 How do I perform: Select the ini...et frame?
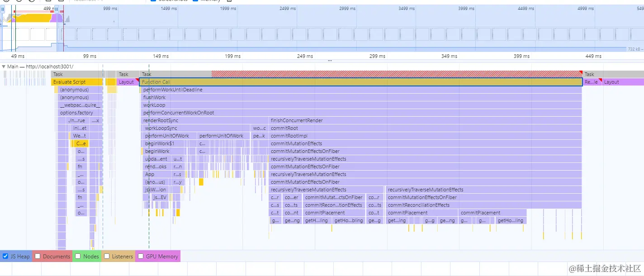pos(80,128)
